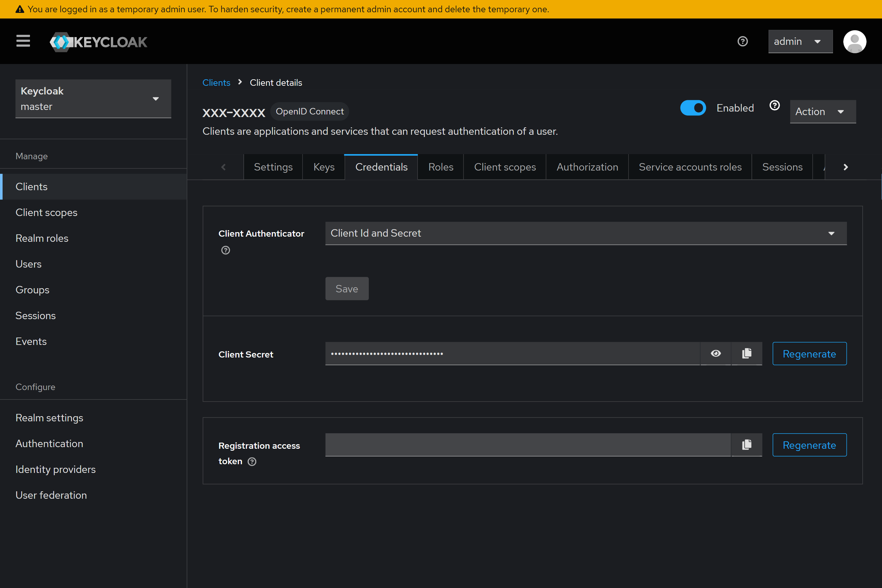Image resolution: width=882 pixels, height=588 pixels.
Task: Click the Save button
Action: tap(347, 289)
